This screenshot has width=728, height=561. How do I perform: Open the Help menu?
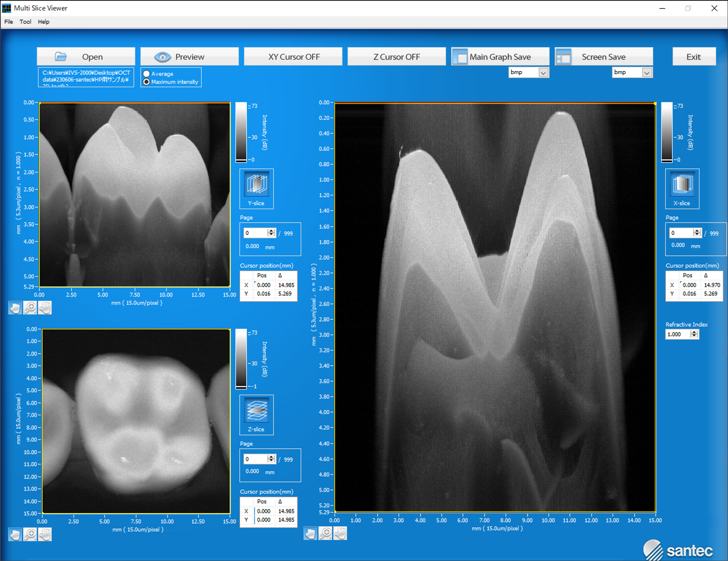coord(44,22)
